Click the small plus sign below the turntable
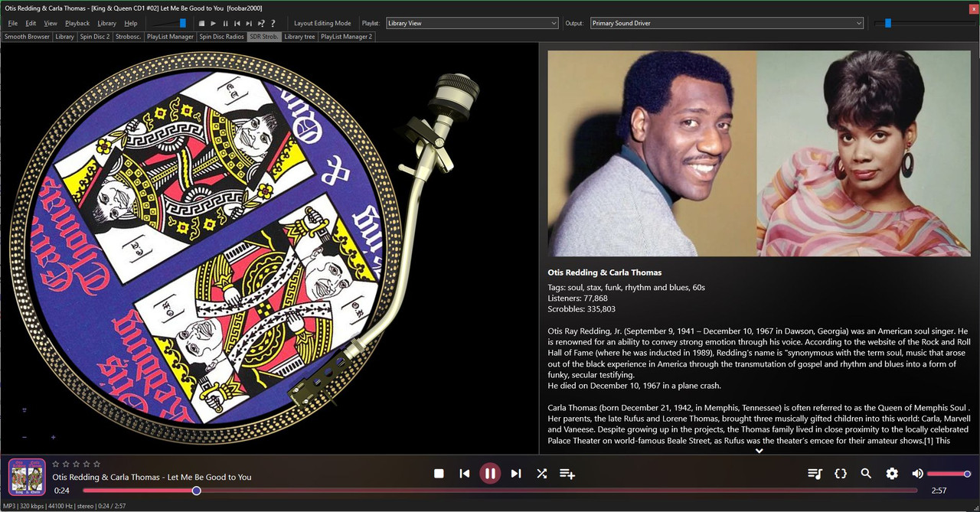980x512 pixels. [53, 437]
